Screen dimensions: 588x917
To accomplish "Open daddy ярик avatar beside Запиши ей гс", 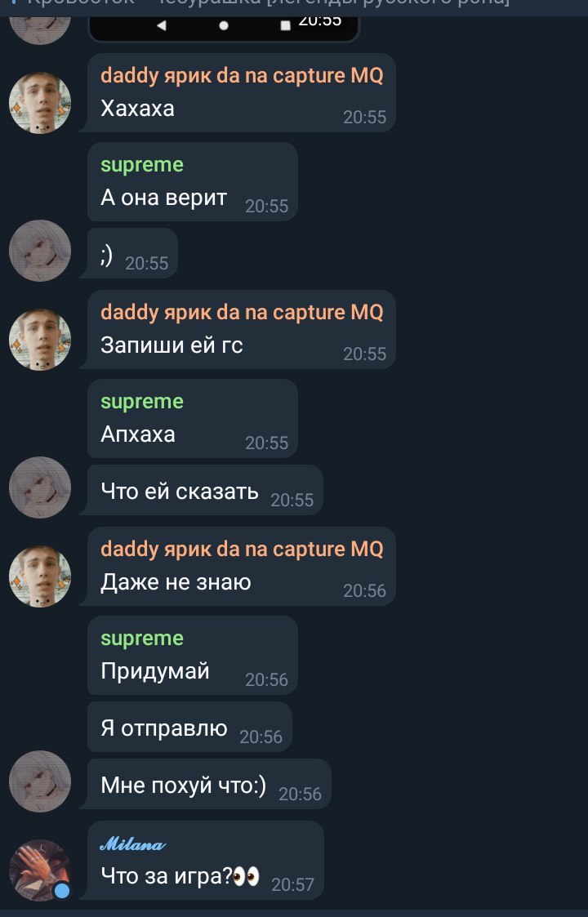I will point(40,340).
